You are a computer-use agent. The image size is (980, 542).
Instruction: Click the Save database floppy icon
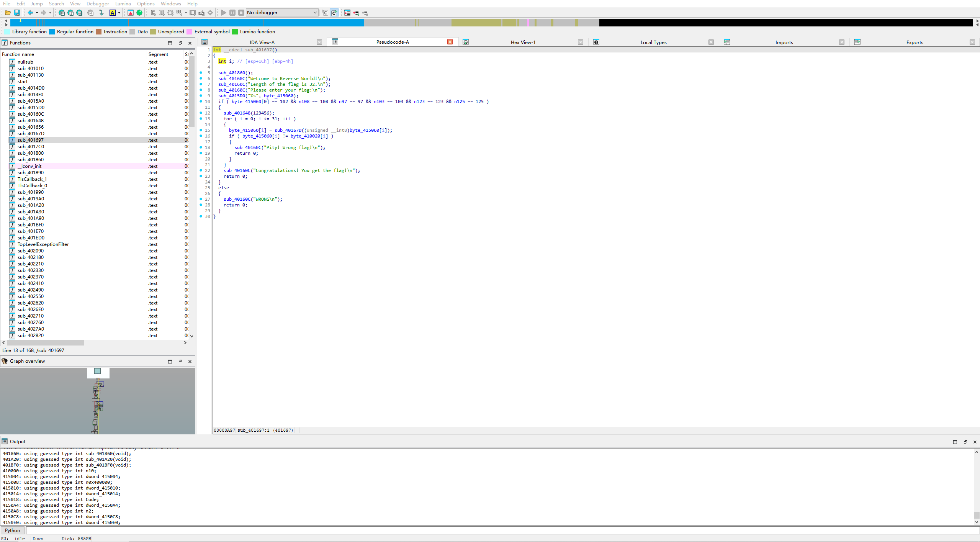[16, 13]
